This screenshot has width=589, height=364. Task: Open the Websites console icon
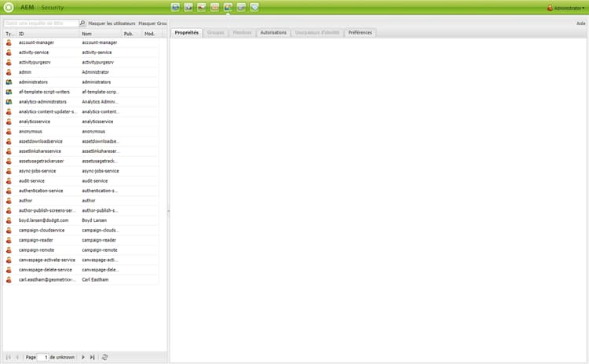coord(175,7)
